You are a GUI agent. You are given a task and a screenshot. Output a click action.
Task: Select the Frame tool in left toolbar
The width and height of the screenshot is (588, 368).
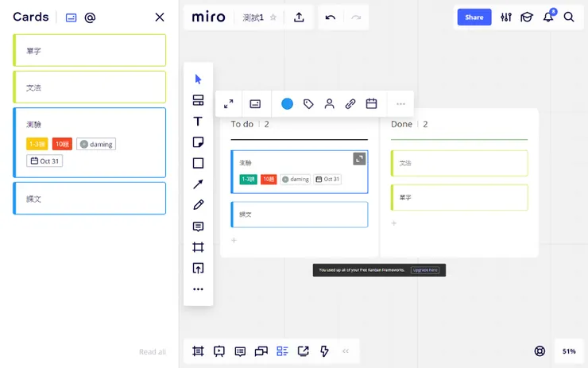pyautogui.click(x=198, y=247)
